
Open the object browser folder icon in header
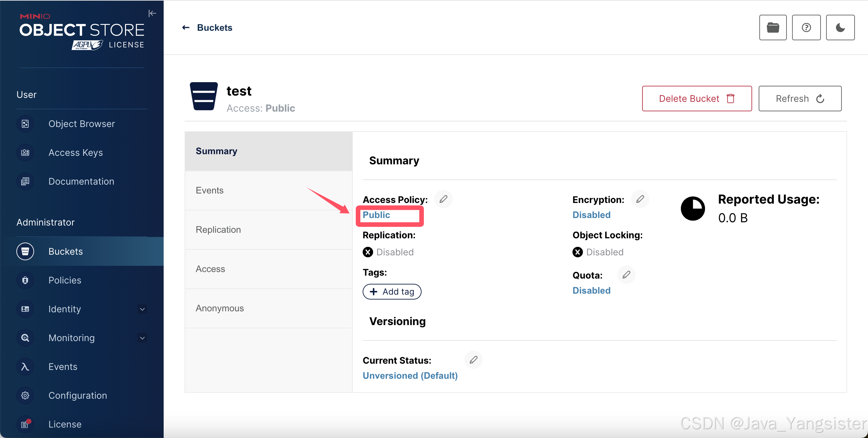point(773,27)
